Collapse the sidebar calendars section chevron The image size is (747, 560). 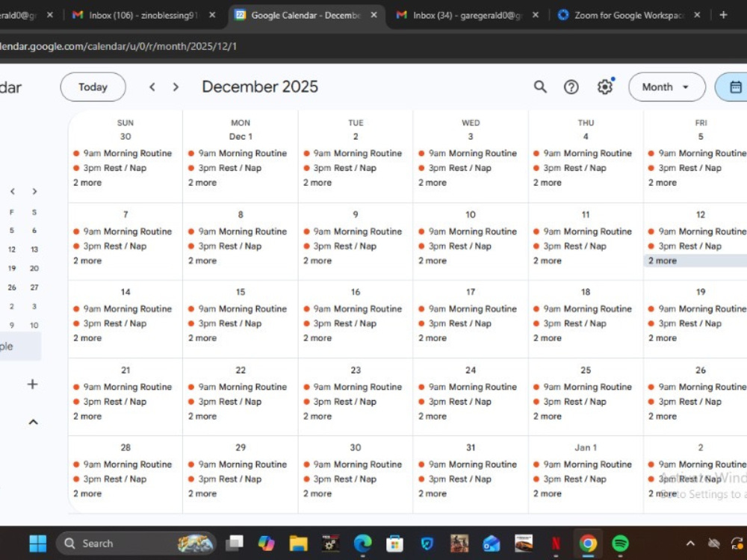tap(34, 422)
